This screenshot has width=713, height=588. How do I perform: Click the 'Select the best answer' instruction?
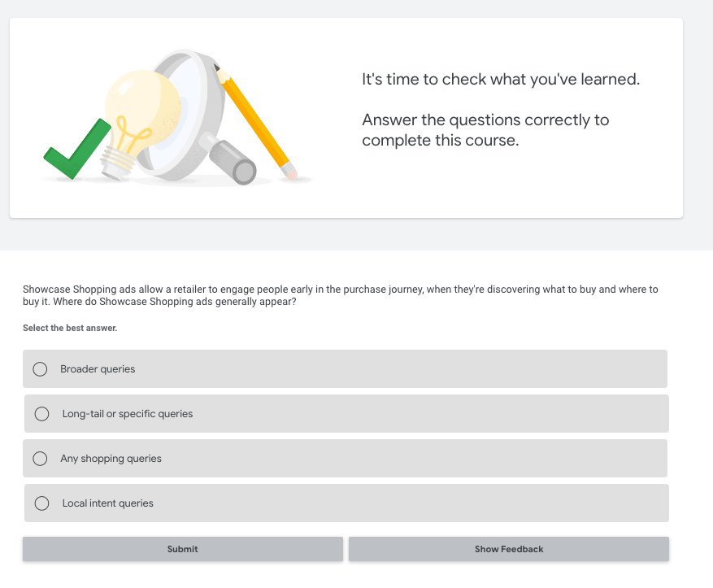(70, 328)
